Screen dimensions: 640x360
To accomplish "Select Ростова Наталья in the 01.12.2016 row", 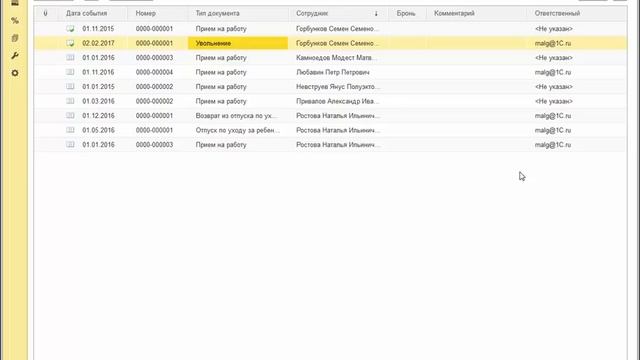I will [338, 116].
